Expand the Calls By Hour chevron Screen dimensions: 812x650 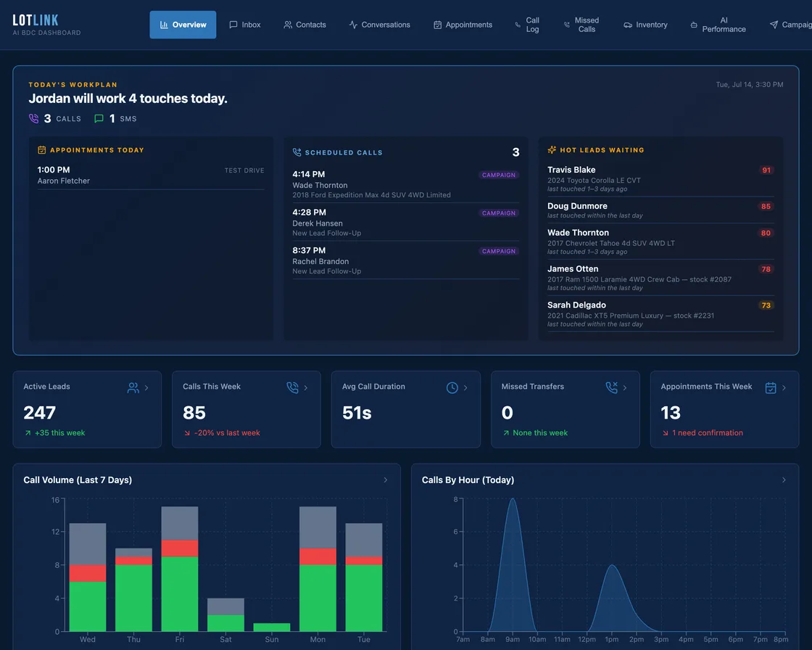tap(784, 480)
